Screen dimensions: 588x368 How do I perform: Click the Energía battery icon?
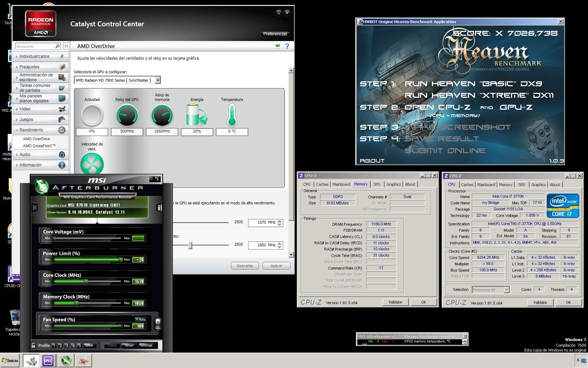(197, 115)
